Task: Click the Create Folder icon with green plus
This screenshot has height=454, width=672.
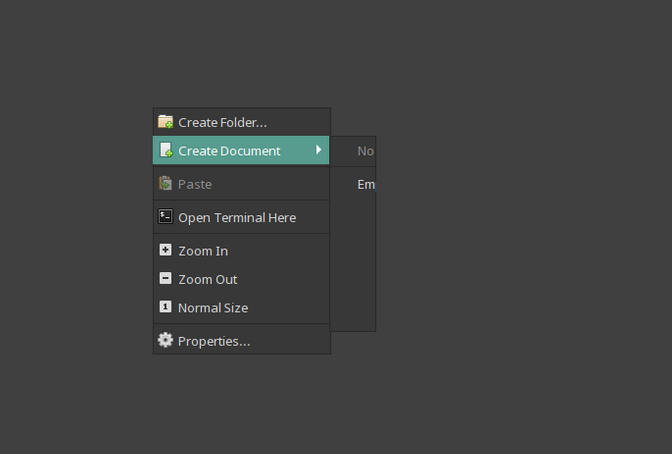Action: [165, 122]
